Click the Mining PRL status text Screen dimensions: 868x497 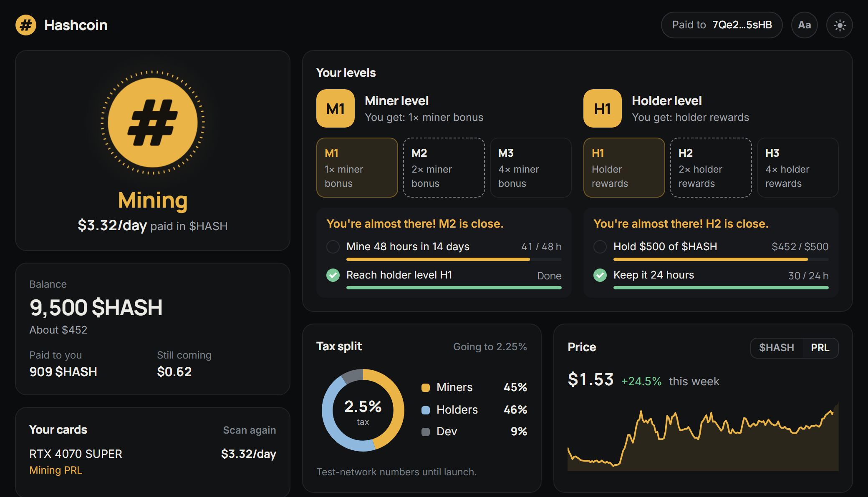pos(56,470)
